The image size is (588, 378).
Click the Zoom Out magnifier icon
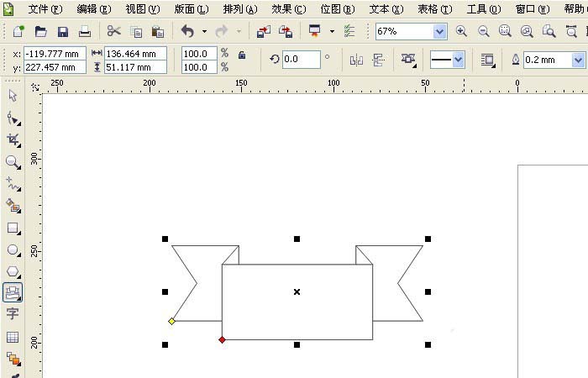(483, 31)
